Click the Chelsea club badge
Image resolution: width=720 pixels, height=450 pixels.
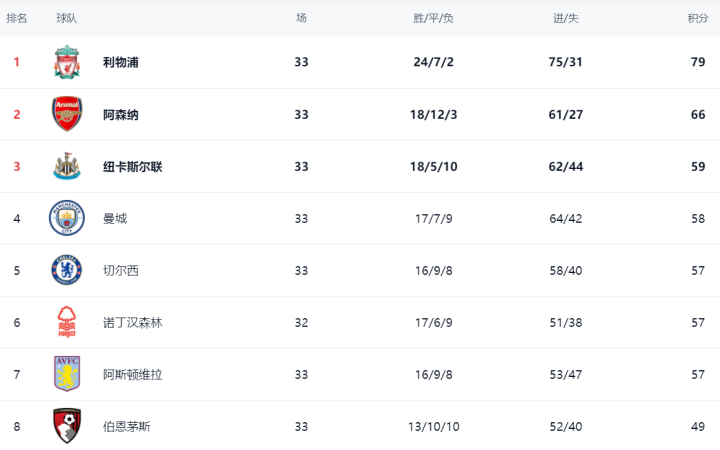(67, 270)
